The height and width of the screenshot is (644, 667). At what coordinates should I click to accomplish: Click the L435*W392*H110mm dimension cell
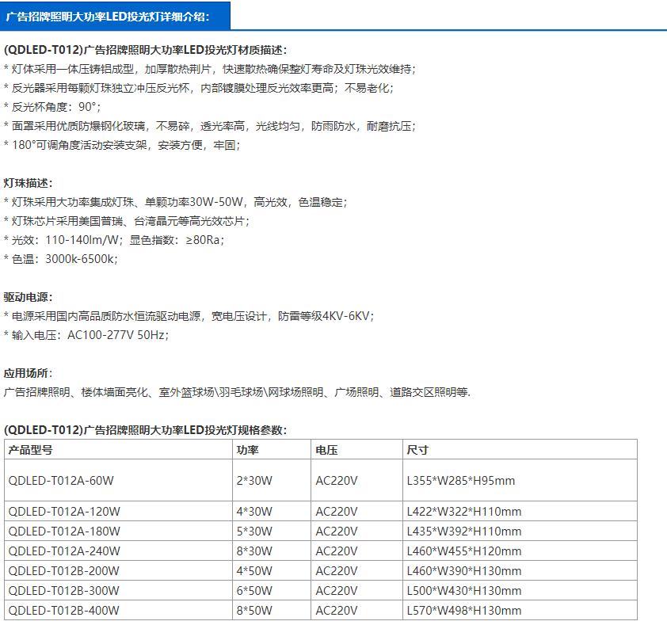click(520, 532)
